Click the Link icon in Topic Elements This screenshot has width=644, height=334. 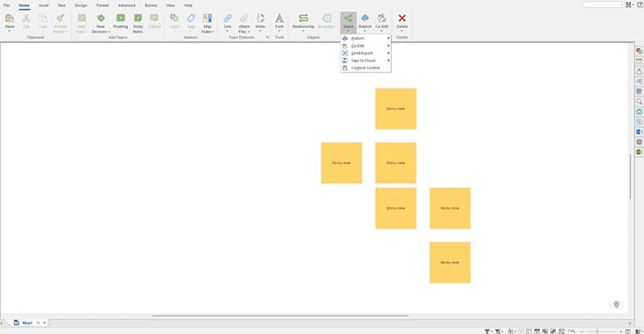coord(227,18)
